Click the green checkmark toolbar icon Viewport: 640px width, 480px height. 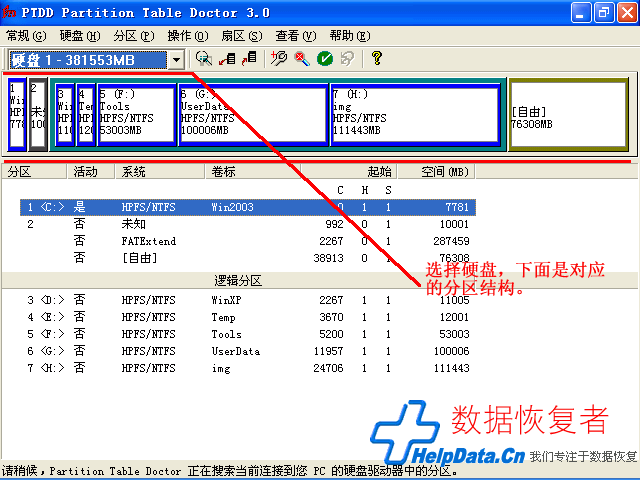(x=325, y=59)
